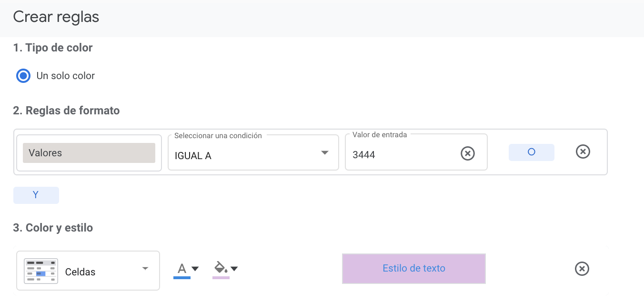Open the "Celdas" style target dropdown
This screenshot has height=303, width=644.
[x=88, y=271]
